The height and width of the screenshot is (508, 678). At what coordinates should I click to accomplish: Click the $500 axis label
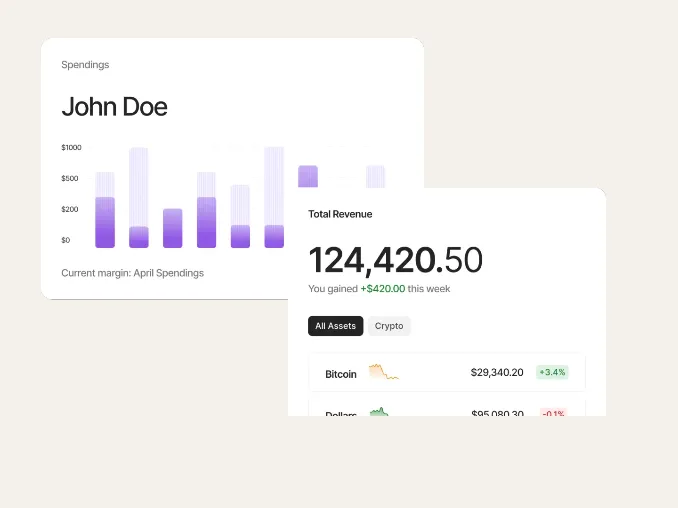pos(70,178)
